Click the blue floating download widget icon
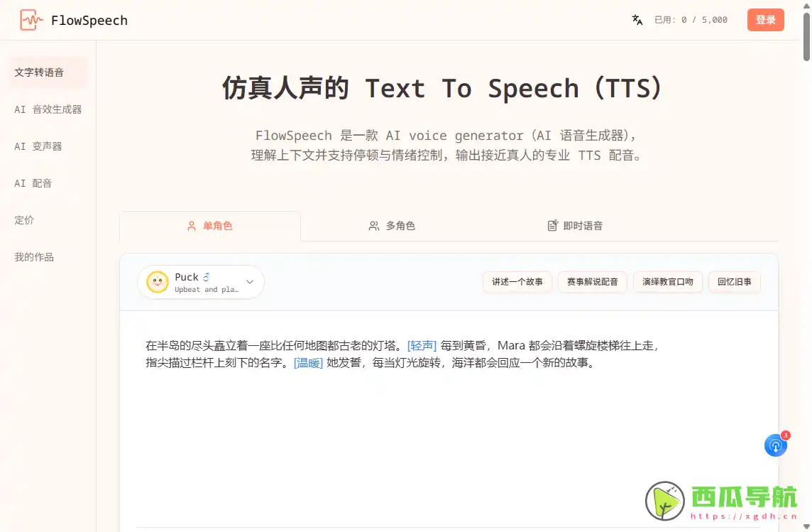This screenshot has width=812, height=532. coord(775,445)
